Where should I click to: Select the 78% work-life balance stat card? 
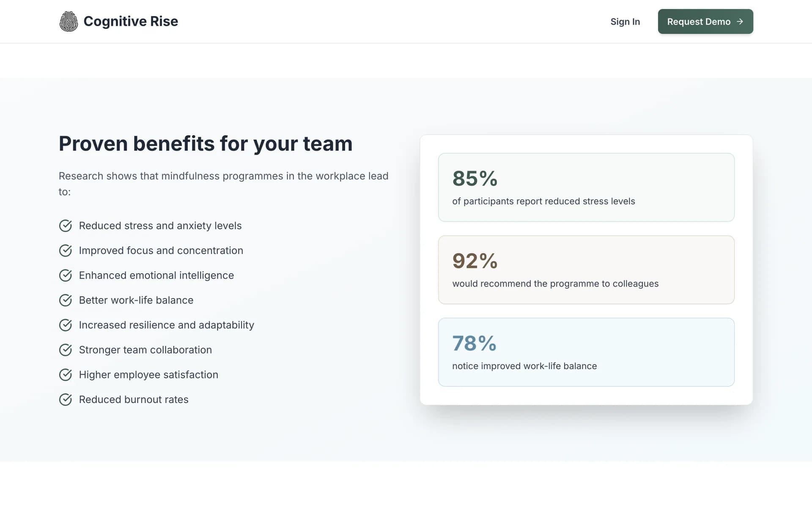click(586, 352)
